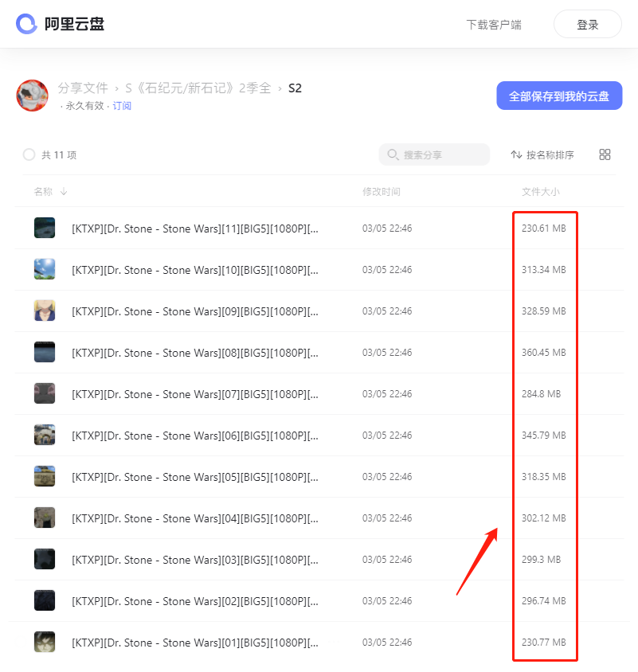Open thumbnail of Stone Wars episode 09
The width and height of the screenshot is (638, 672).
coord(45,311)
